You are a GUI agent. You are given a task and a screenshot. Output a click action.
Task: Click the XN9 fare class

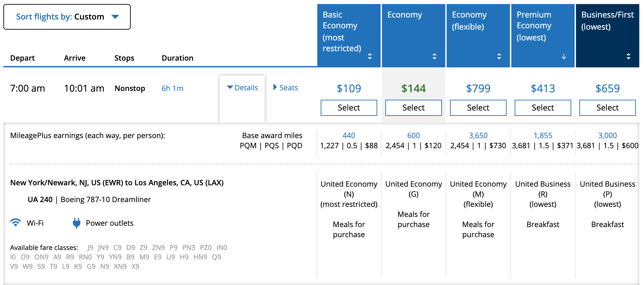click(120, 266)
